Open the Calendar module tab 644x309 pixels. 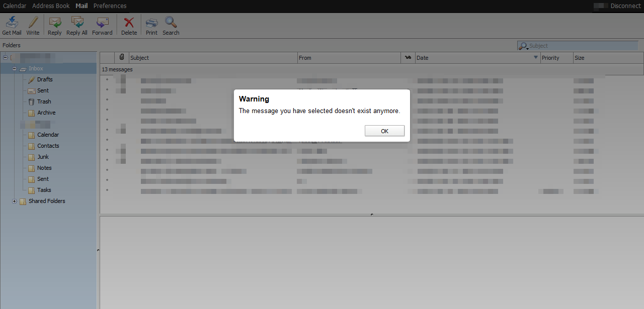tap(15, 6)
